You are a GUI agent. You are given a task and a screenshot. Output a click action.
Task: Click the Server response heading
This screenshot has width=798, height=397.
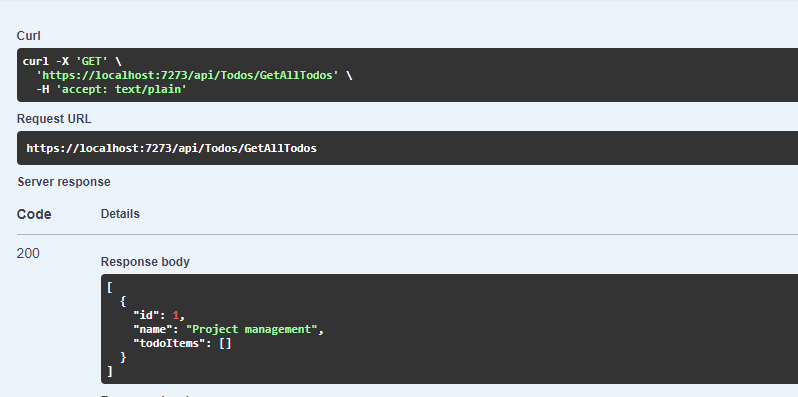(64, 182)
